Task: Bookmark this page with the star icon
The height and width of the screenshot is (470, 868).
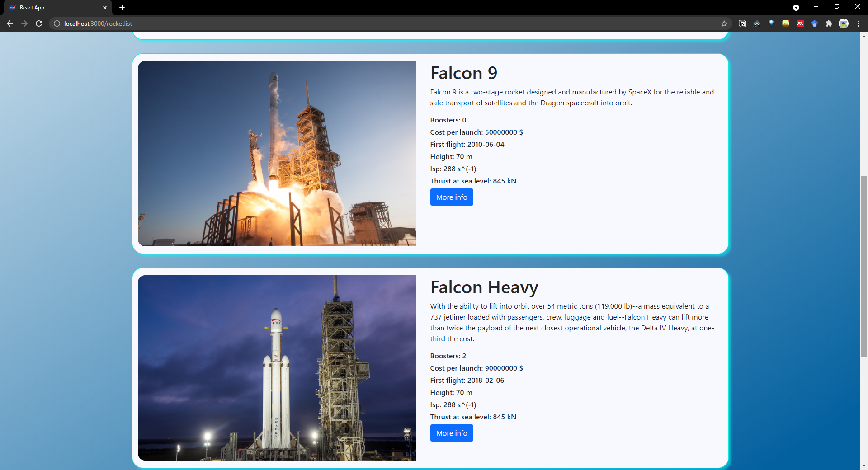Action: (724, 23)
